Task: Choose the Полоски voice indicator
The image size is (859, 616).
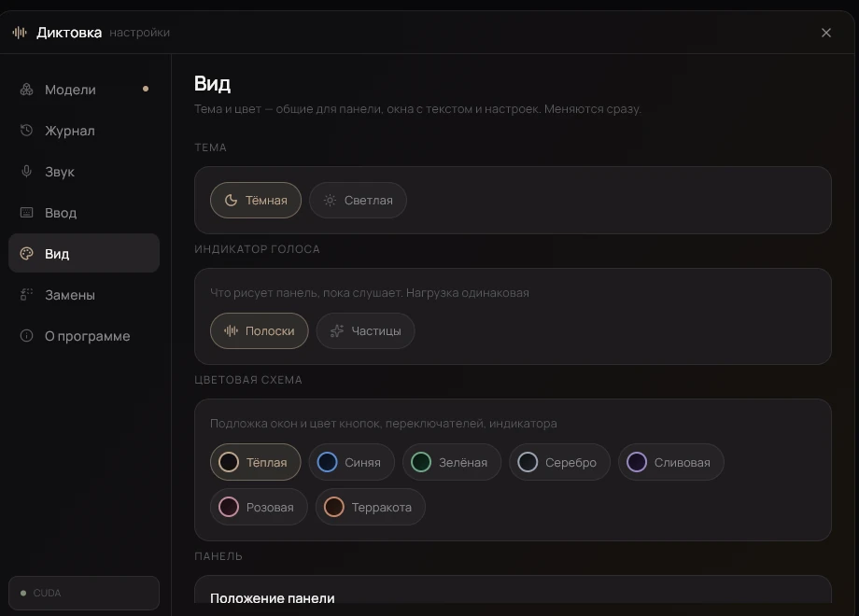Action: coord(260,330)
